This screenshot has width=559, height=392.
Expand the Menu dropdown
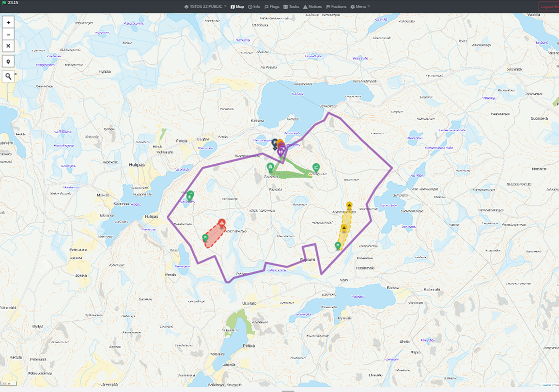pyautogui.click(x=360, y=6)
